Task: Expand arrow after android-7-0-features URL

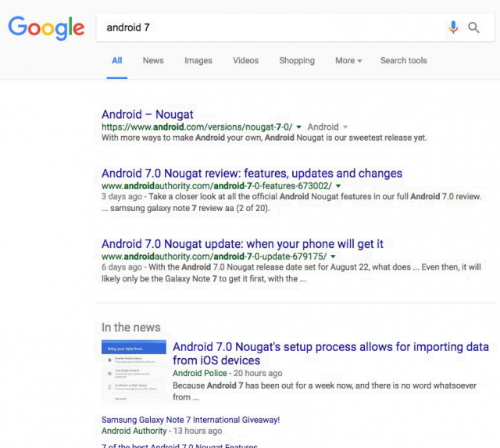Action: [337, 186]
